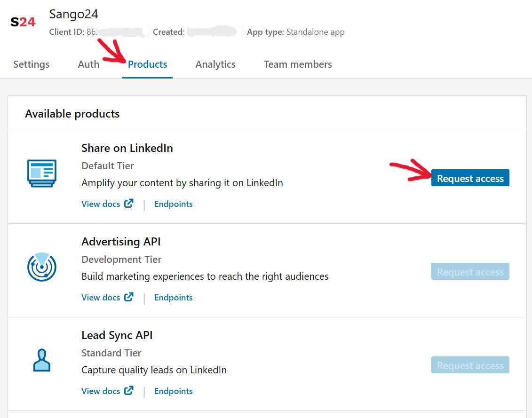Viewport: 532px width, 418px height.
Task: Click Endpoints under Share on LinkedIn
Action: coord(173,204)
